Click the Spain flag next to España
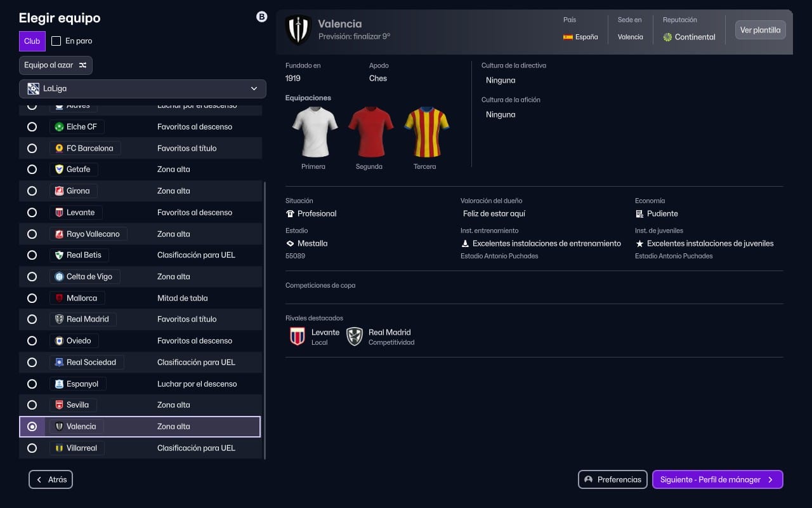Image resolution: width=812 pixels, height=508 pixels. pos(568,37)
